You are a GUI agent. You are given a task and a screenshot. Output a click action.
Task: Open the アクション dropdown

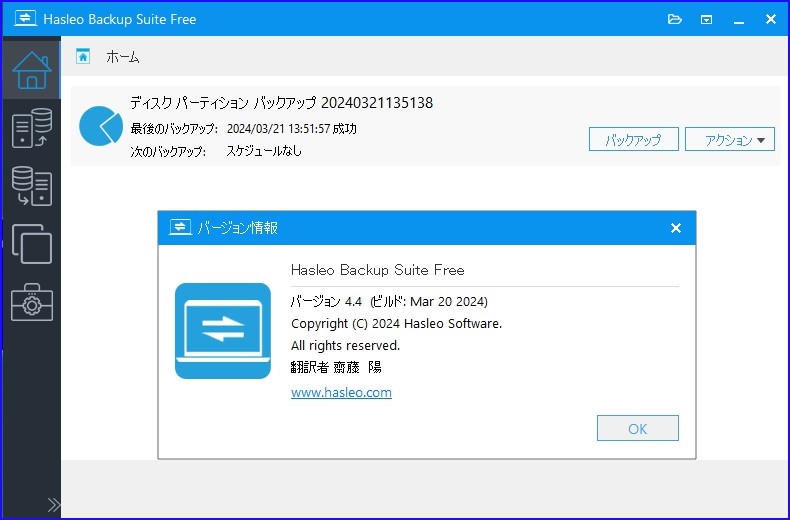click(x=730, y=139)
